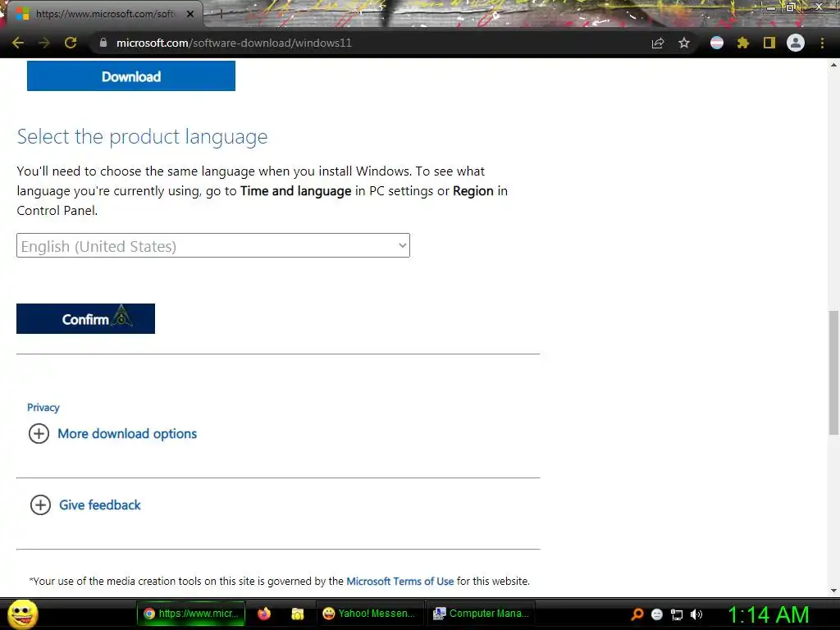Click the blue Download button
Screen dimensions: 840x630
(131, 76)
